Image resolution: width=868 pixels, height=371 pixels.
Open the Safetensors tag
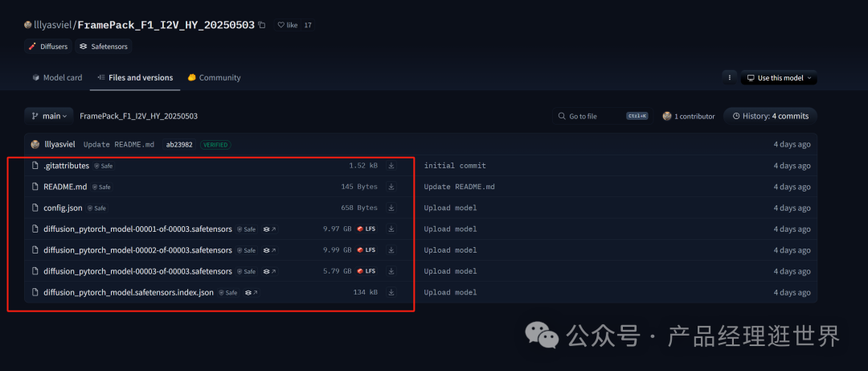pyautogui.click(x=103, y=47)
